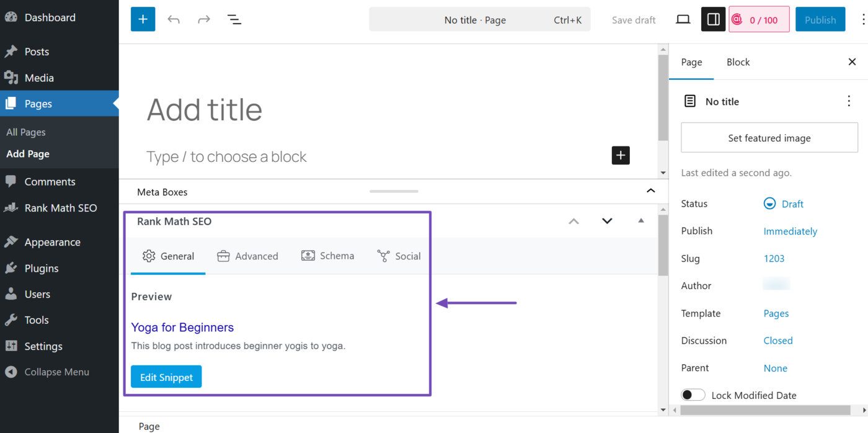Click the Edit Snippet button

[166, 376]
